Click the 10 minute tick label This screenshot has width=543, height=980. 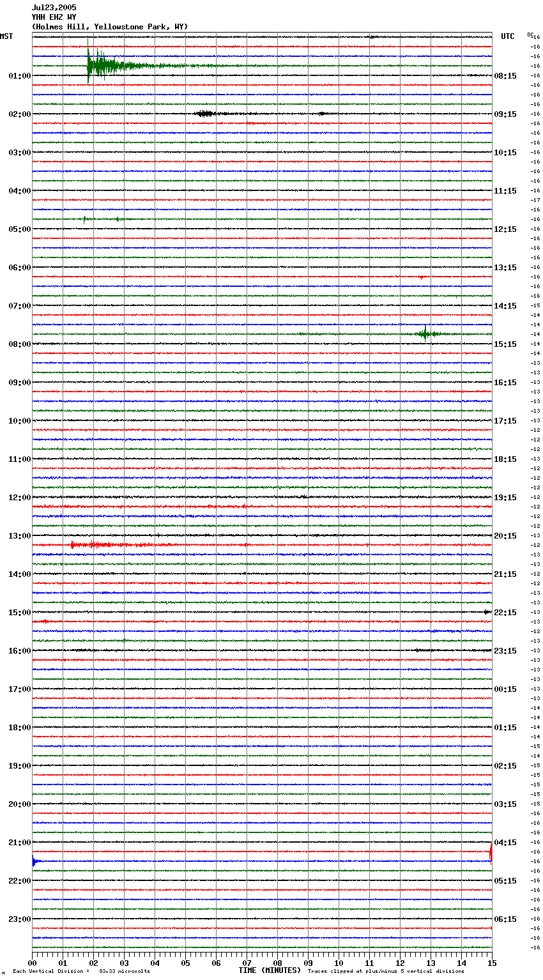pos(339,963)
